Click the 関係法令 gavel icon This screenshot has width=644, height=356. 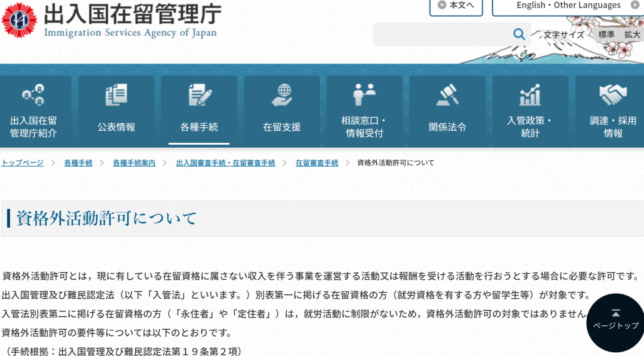tap(447, 94)
